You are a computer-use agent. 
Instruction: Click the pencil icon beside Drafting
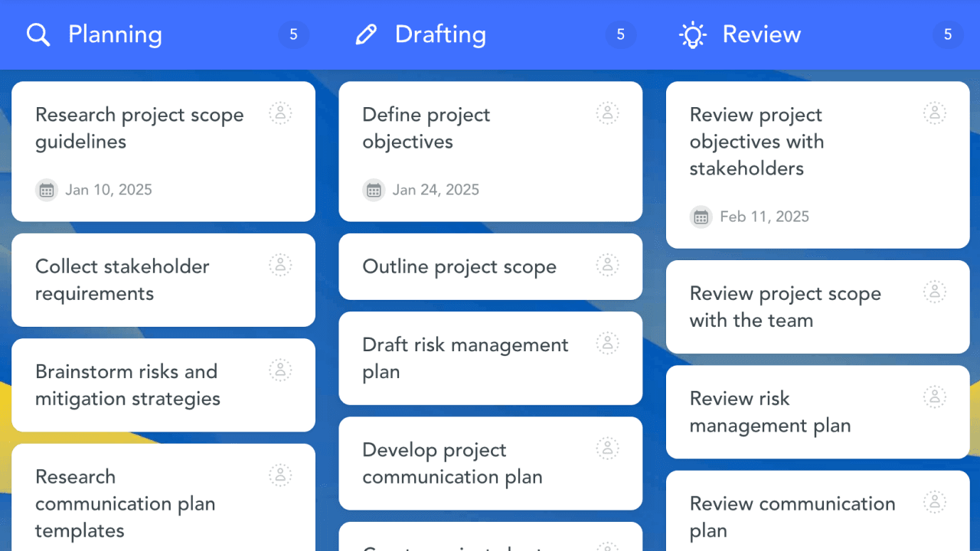click(x=366, y=34)
